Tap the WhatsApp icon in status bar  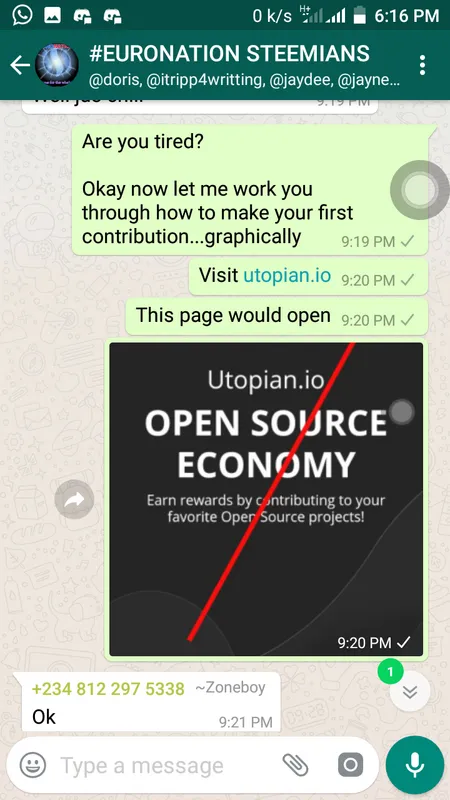point(22,15)
